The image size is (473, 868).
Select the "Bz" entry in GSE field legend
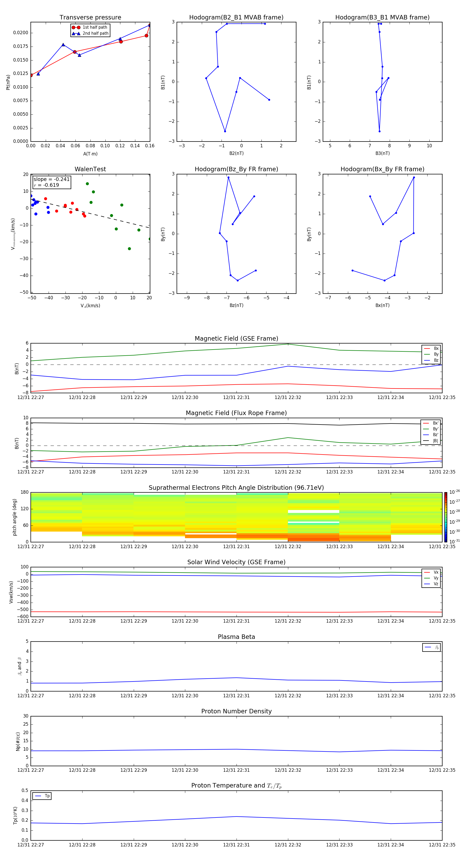[x=431, y=361]
